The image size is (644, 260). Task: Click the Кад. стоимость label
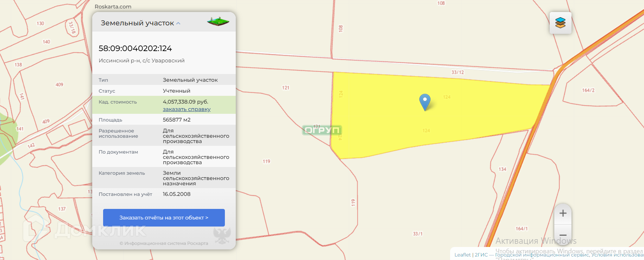click(118, 102)
